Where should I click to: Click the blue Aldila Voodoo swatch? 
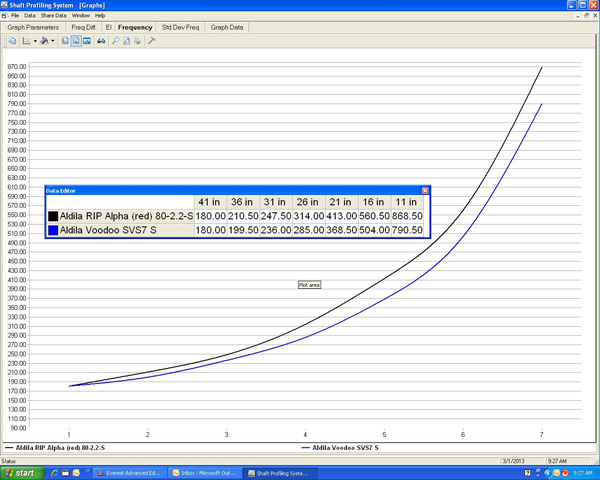click(x=53, y=230)
